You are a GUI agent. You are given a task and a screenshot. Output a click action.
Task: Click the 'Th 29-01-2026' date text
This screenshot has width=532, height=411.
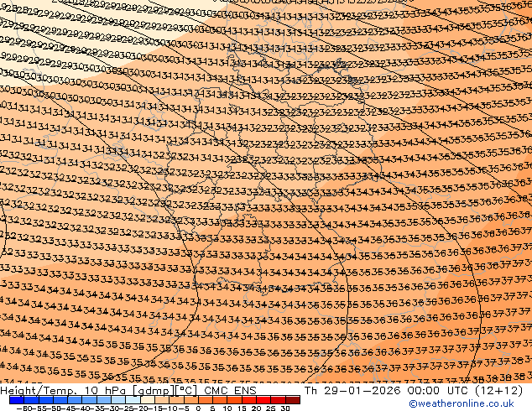tap(352, 390)
